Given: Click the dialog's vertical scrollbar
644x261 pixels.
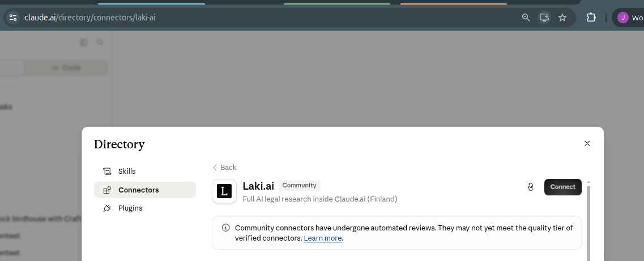Looking at the screenshot, I should coord(588,221).
